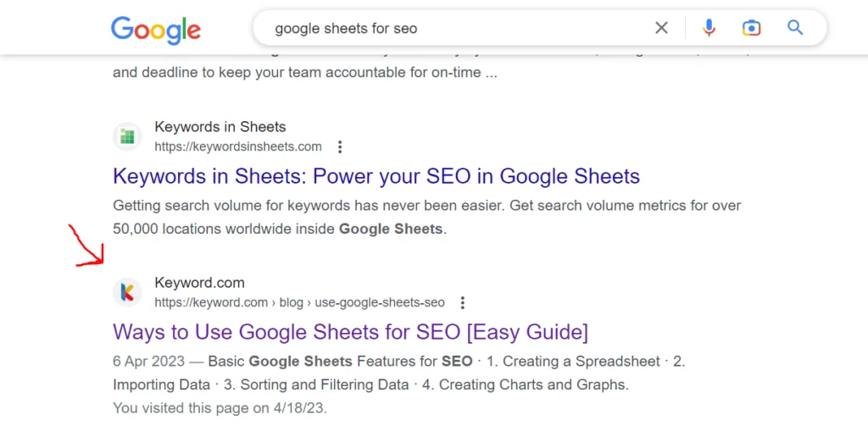Image resolution: width=868 pixels, height=442 pixels.
Task: Click the magnifier search button
Action: [x=795, y=28]
